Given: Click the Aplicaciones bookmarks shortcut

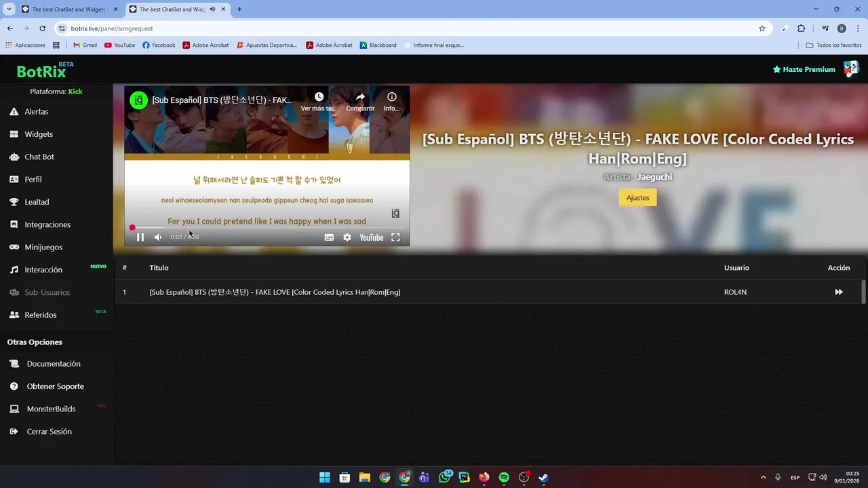Looking at the screenshot, I should click(x=25, y=45).
